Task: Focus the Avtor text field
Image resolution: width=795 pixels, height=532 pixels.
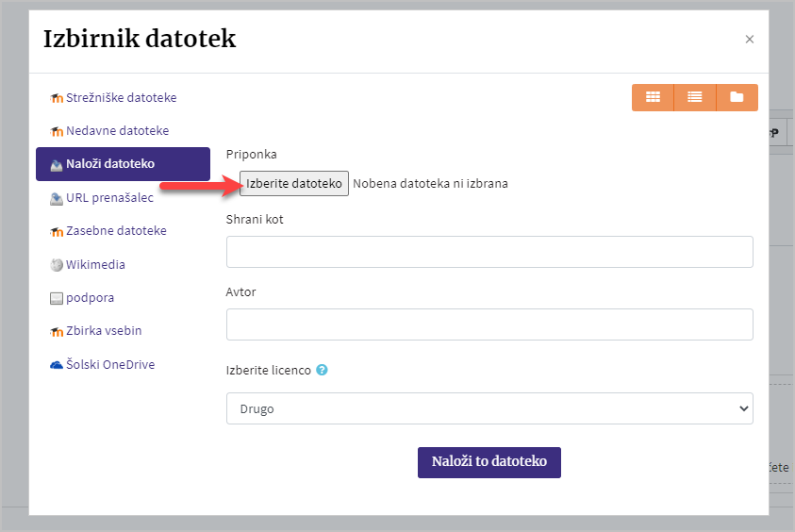Action: (489, 324)
